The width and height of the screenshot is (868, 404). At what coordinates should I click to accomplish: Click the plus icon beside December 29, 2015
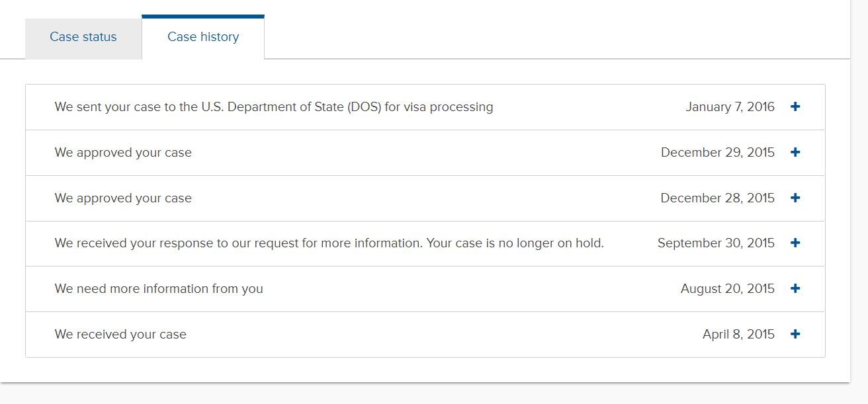tap(795, 152)
